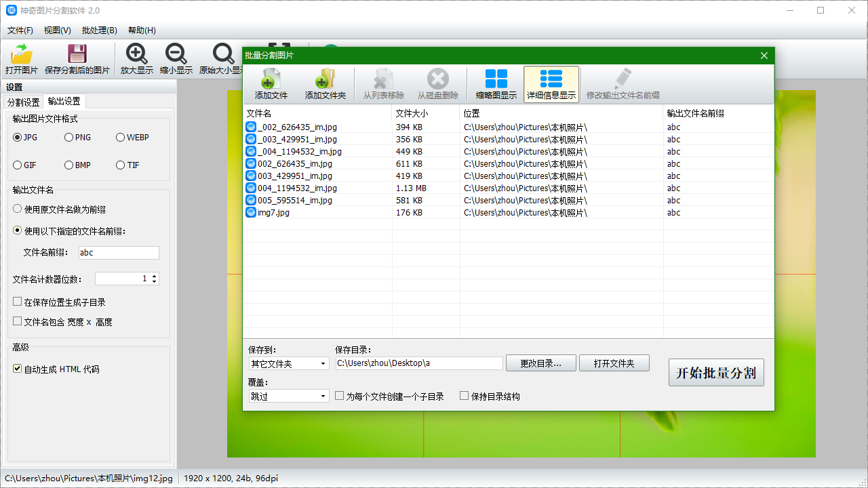This screenshot has width=868, height=488.
Task: Open the 批处理(B) menu
Action: pyautogui.click(x=99, y=30)
